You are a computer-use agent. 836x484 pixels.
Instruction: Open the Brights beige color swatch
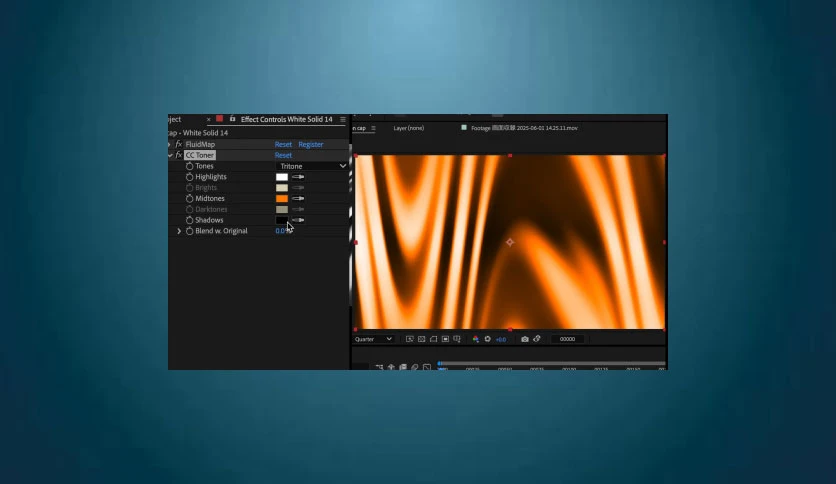pyautogui.click(x=282, y=188)
